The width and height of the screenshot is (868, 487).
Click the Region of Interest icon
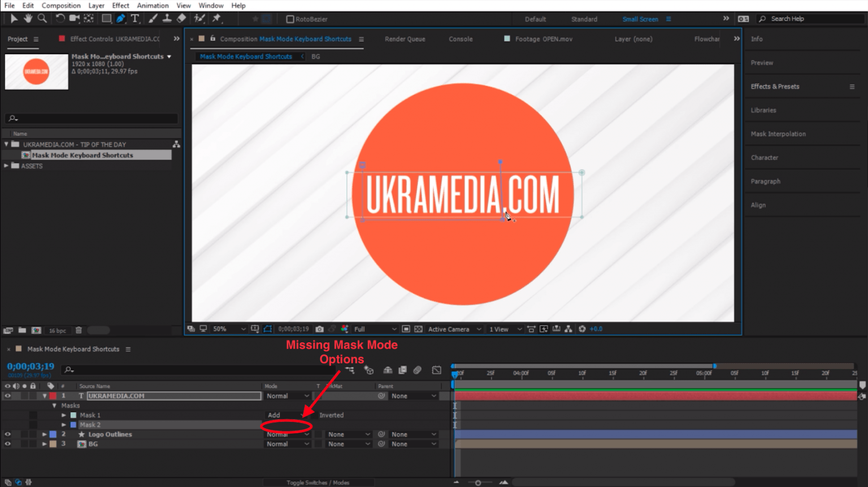406,329
